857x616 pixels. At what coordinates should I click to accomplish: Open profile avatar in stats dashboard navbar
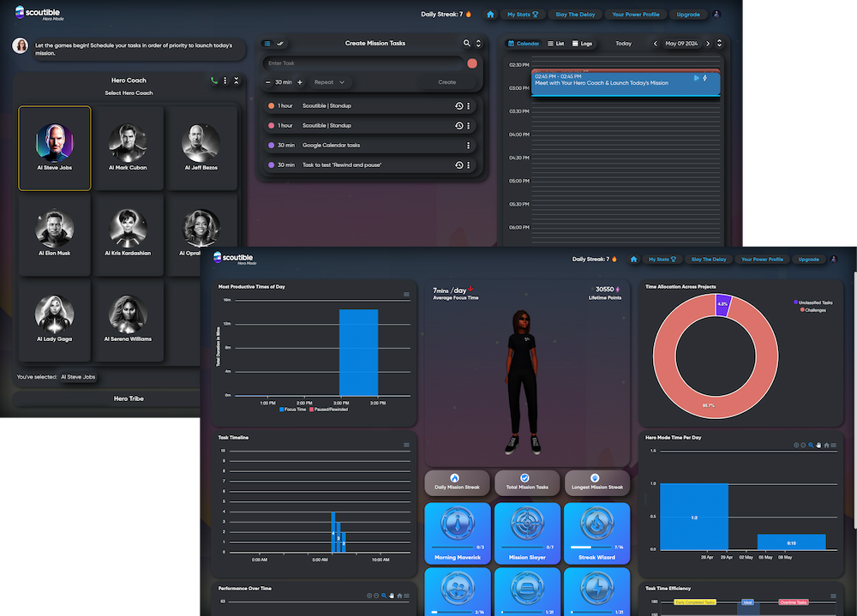(x=834, y=259)
